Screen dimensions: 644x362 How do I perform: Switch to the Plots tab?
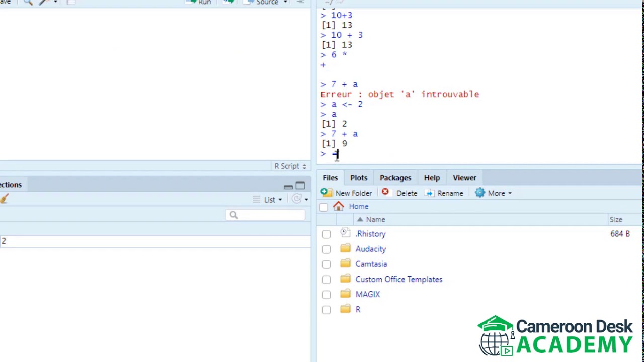pos(359,178)
